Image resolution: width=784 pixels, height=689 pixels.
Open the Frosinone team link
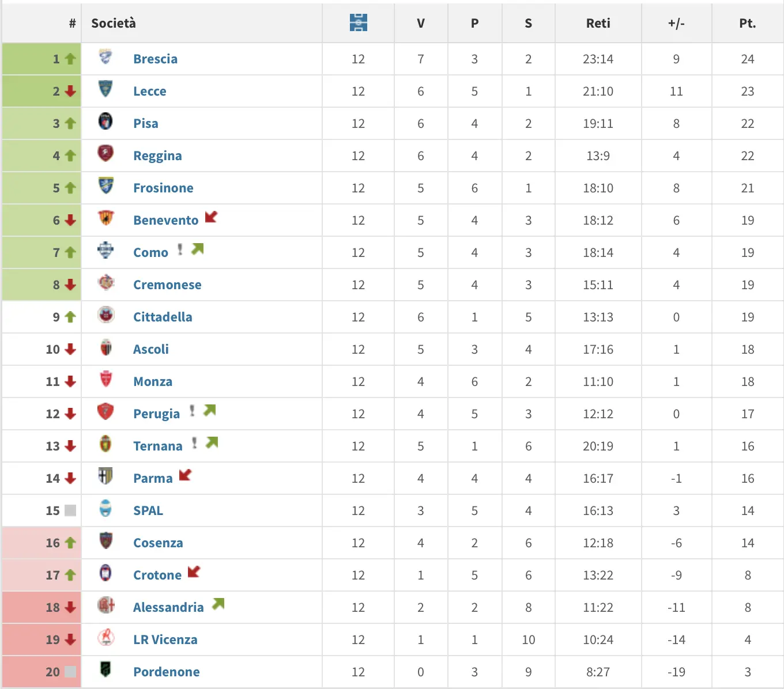(x=163, y=188)
